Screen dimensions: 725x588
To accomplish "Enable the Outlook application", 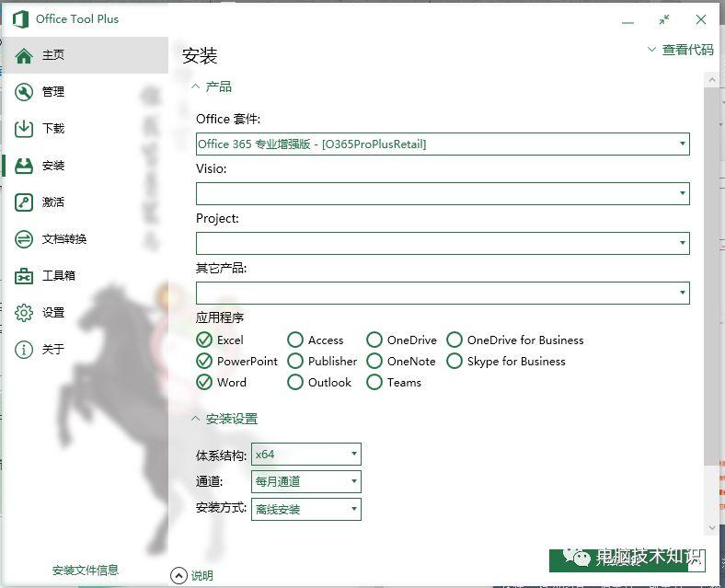I will [295, 382].
